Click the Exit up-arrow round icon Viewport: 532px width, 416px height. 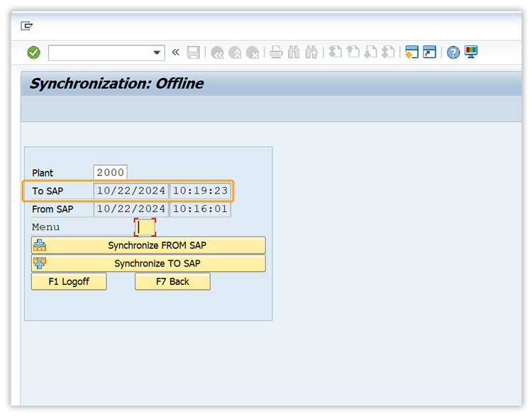pos(235,52)
